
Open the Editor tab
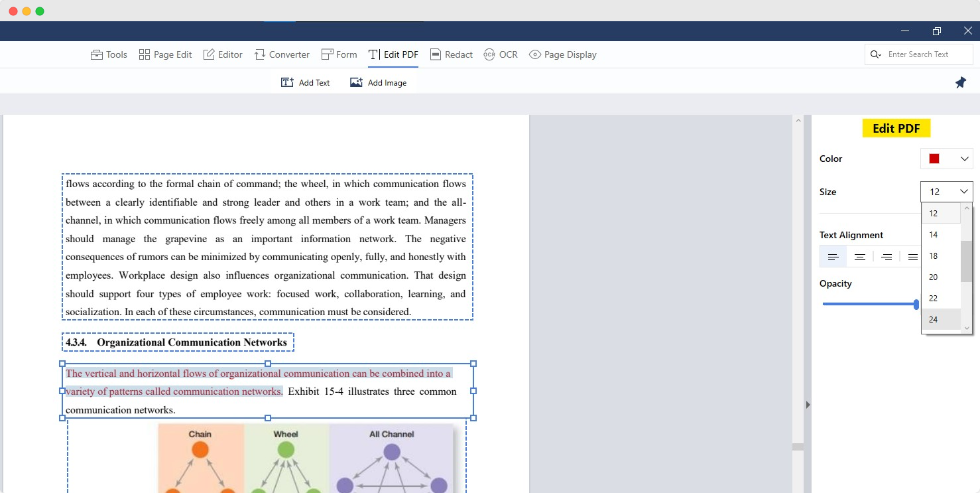(223, 54)
